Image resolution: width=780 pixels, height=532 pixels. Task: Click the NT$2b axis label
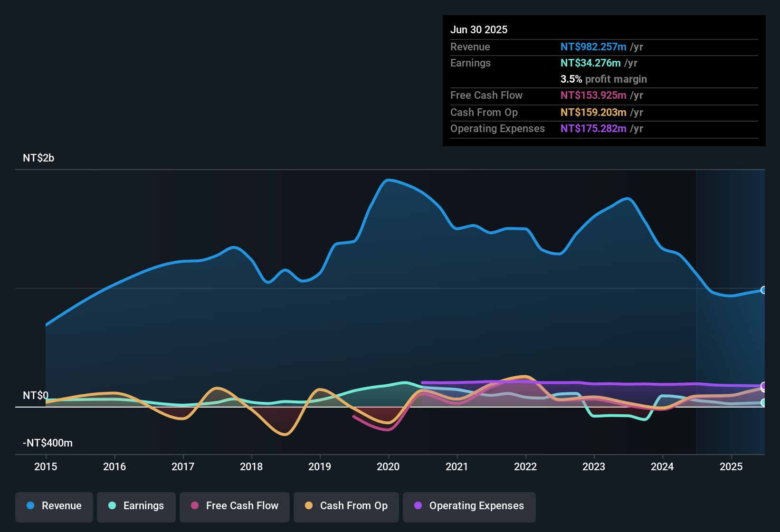38,158
